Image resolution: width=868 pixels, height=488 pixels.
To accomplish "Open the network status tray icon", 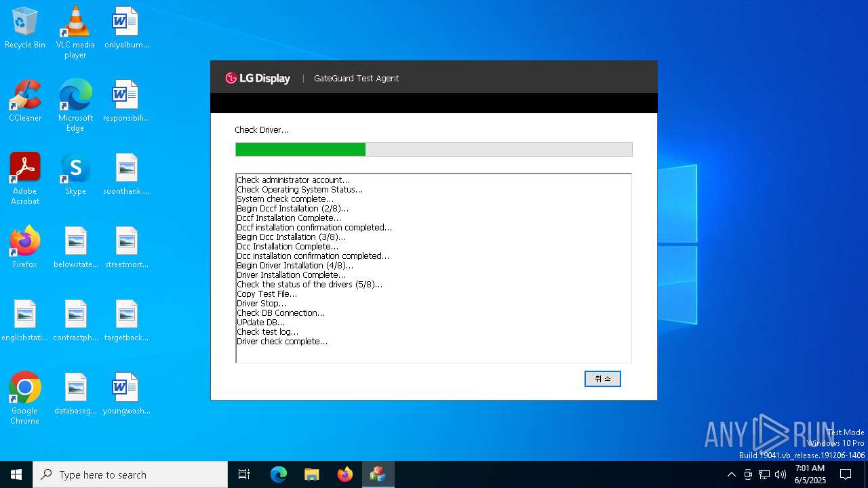I will pos(764,474).
